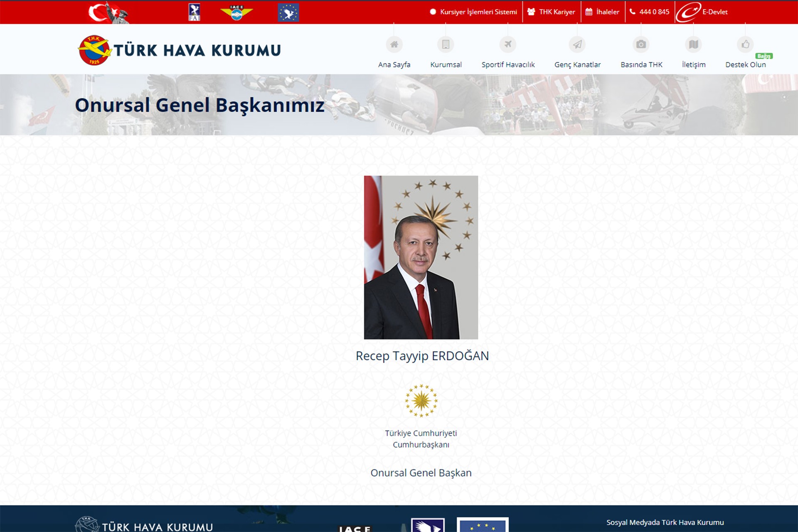Open the Kurumsal menu item
This screenshot has width=798, height=532.
446,65
